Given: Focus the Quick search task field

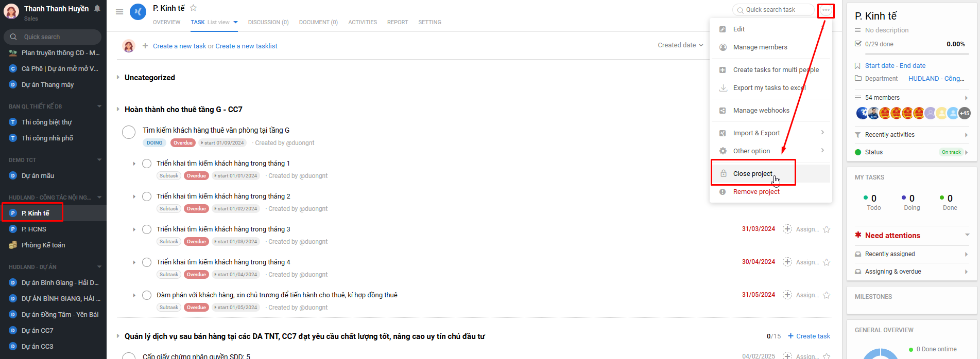Looking at the screenshot, I should pos(773,10).
